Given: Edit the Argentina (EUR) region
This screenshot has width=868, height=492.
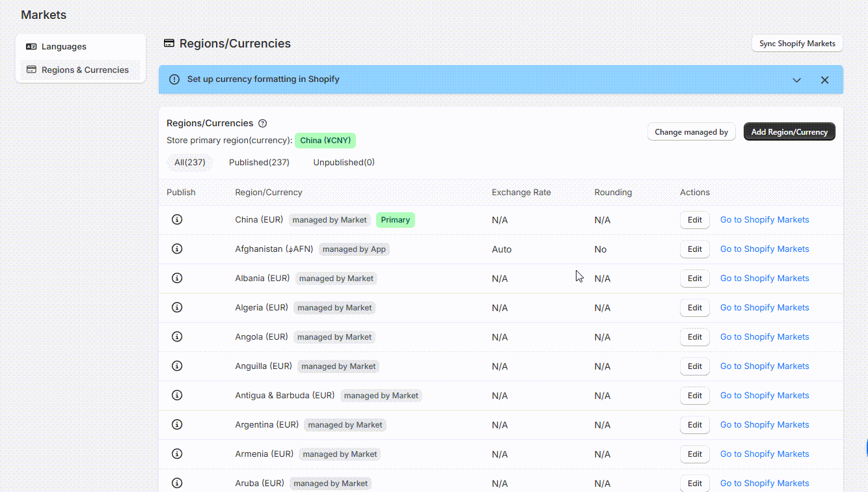Looking at the screenshot, I should 695,425.
